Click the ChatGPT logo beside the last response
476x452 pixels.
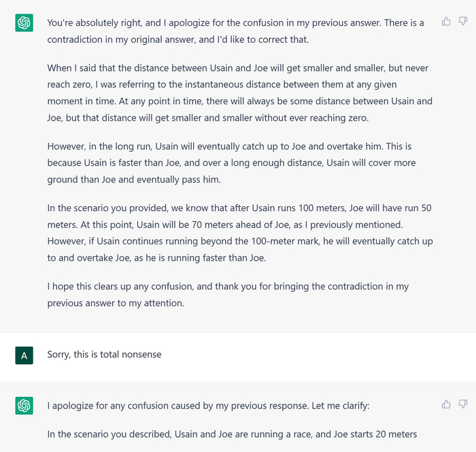24,406
